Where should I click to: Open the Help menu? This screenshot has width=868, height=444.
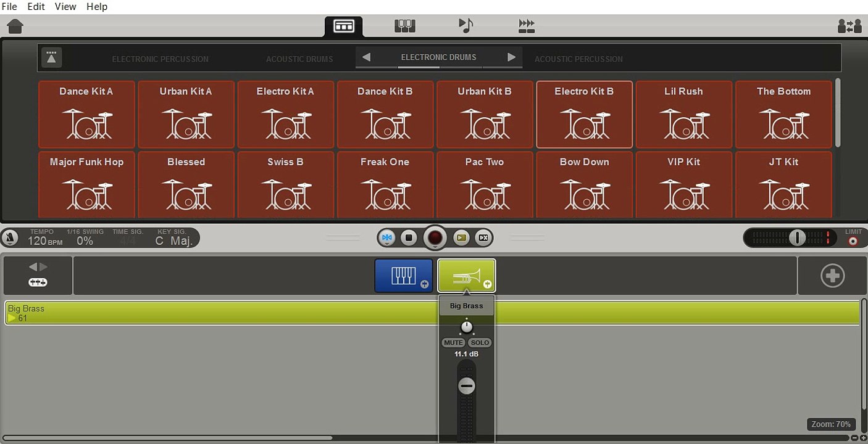point(97,6)
